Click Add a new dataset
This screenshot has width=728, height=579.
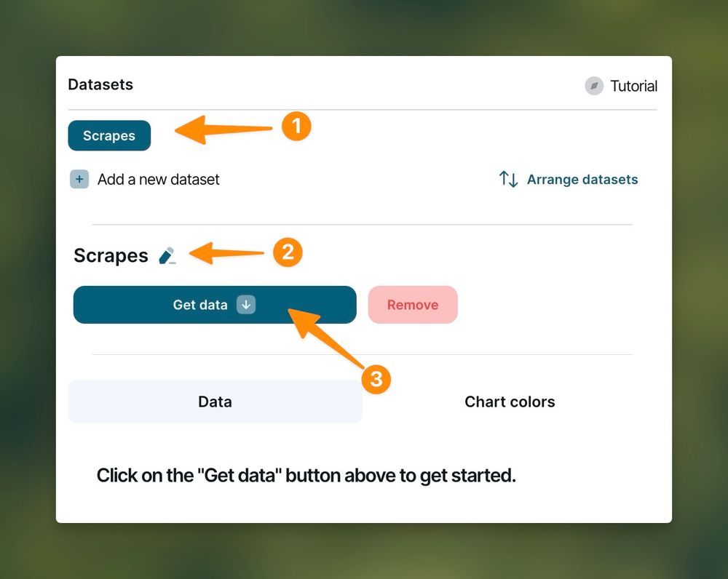point(158,179)
